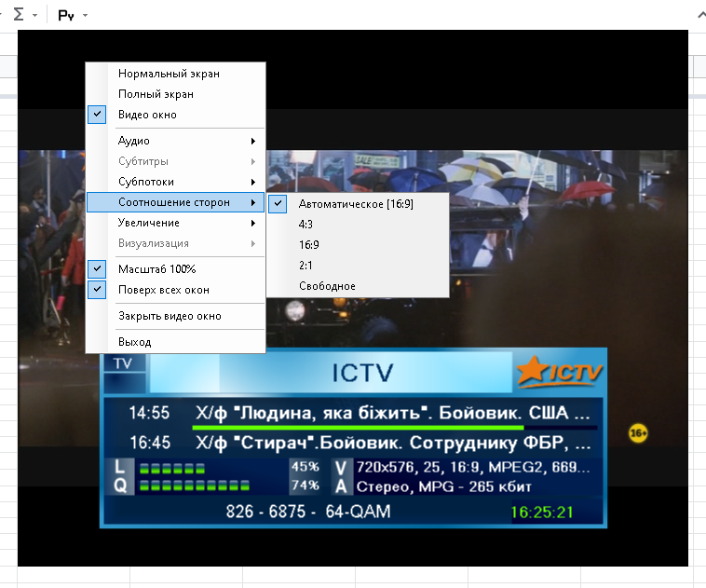Click 'Закрыть видео окно' entry
This screenshot has height=588, width=706.
point(170,316)
